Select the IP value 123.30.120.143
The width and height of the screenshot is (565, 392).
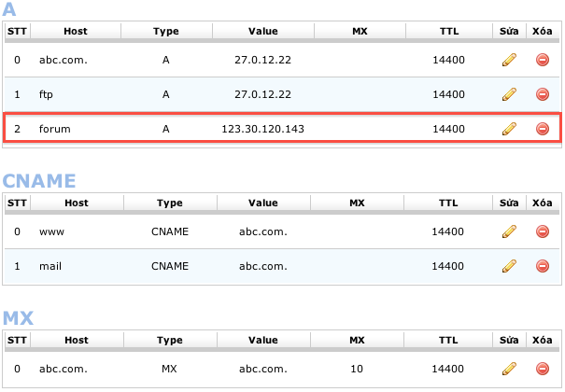262,128
